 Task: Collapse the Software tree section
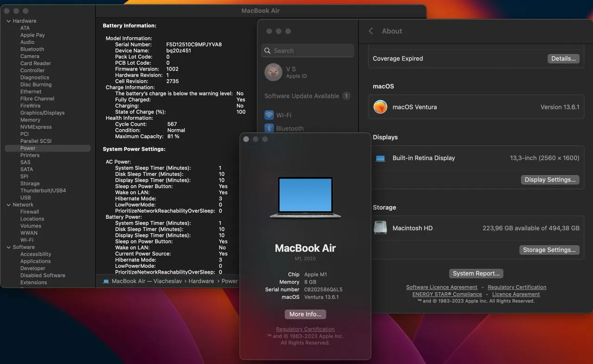[8, 247]
